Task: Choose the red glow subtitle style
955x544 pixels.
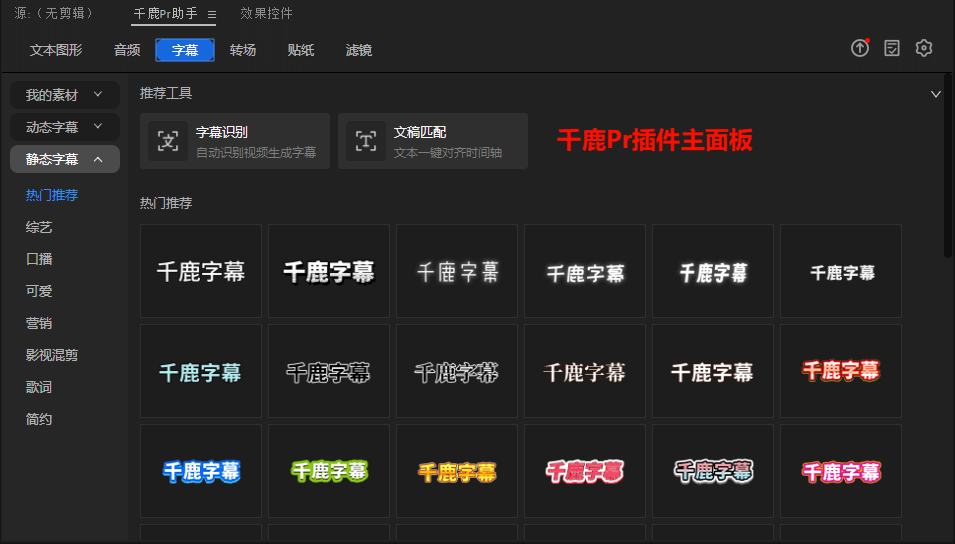Action: click(x=841, y=371)
